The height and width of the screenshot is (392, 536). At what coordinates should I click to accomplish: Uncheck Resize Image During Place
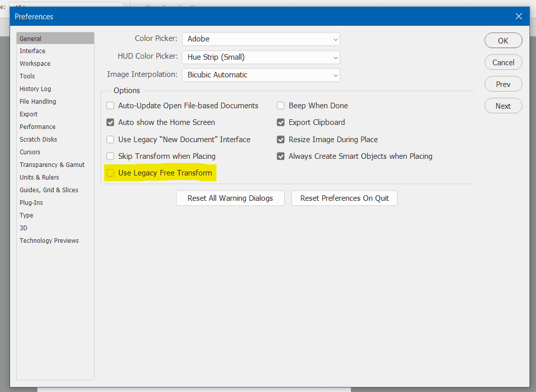281,140
